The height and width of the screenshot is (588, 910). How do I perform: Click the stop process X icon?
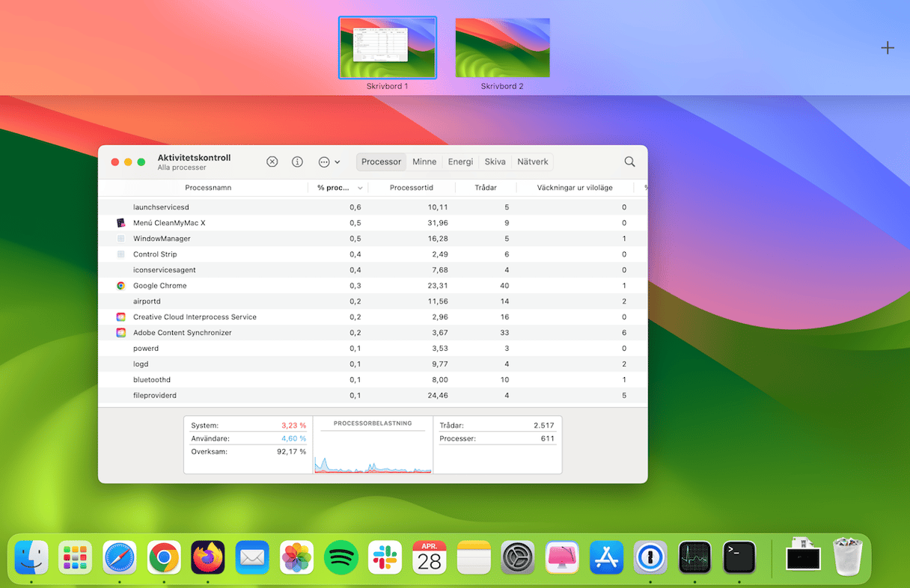point(272,162)
